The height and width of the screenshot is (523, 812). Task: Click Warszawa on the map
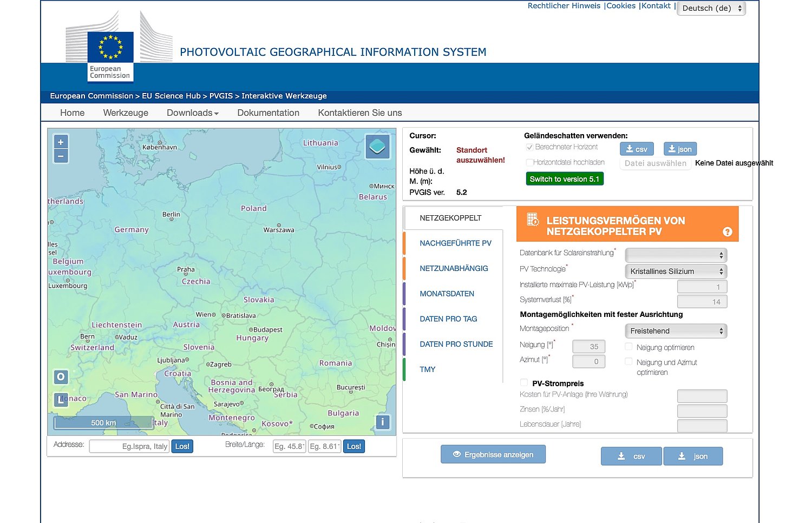coord(279,229)
